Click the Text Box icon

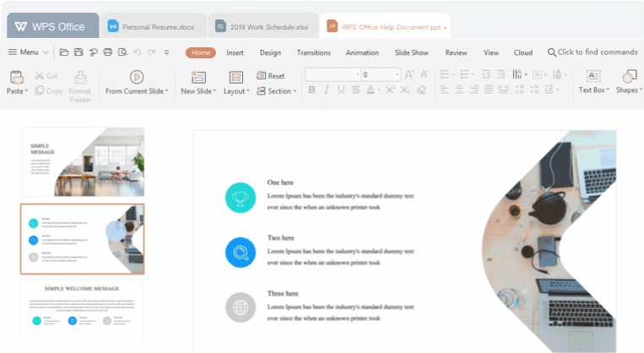click(593, 76)
